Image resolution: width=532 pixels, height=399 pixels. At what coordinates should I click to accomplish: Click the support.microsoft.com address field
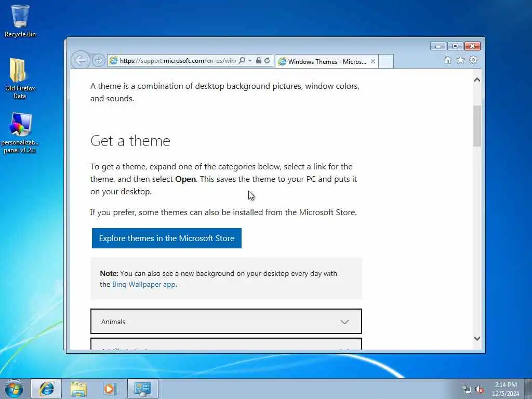(x=178, y=61)
